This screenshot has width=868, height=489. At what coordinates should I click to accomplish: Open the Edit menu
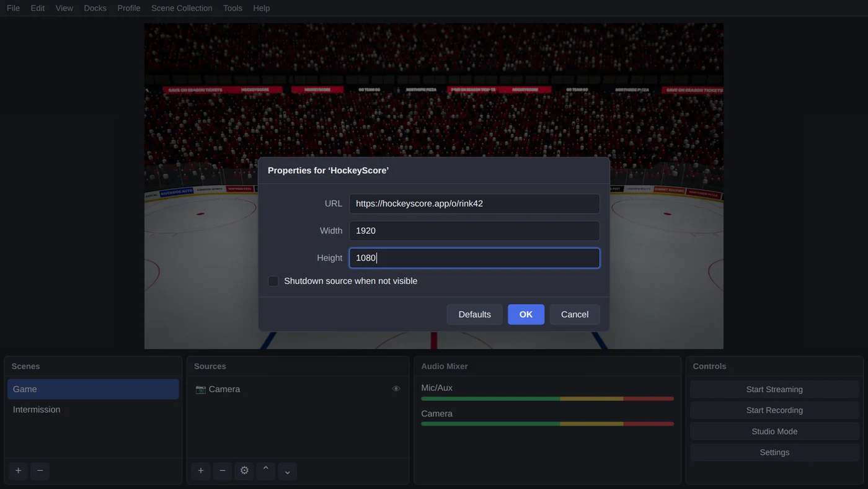coord(38,8)
